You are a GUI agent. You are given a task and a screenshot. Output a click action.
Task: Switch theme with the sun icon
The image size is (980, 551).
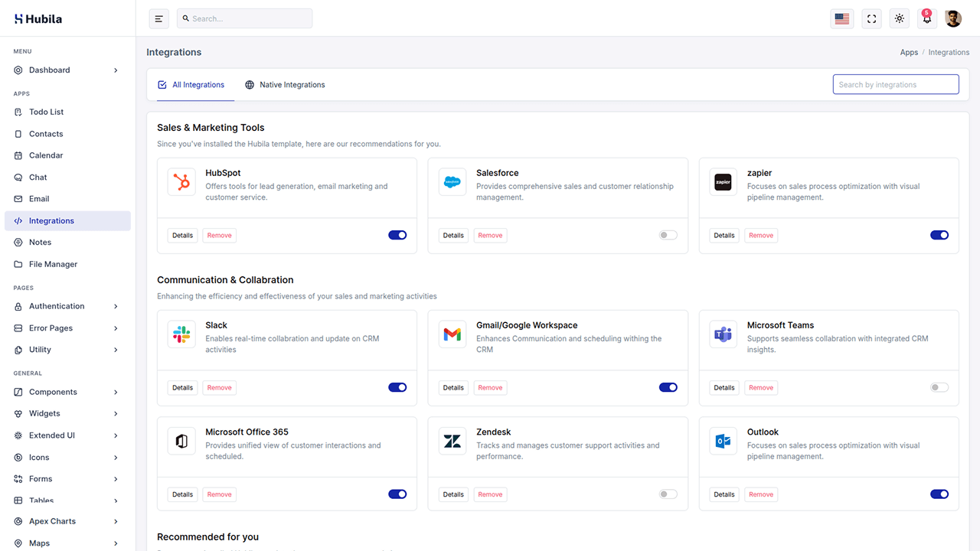point(900,19)
